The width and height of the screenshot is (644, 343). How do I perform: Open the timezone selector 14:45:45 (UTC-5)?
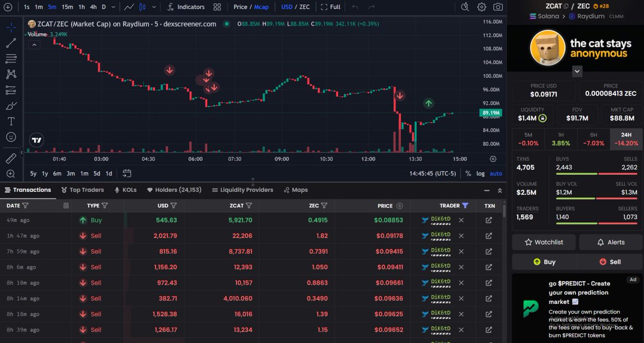(433, 173)
